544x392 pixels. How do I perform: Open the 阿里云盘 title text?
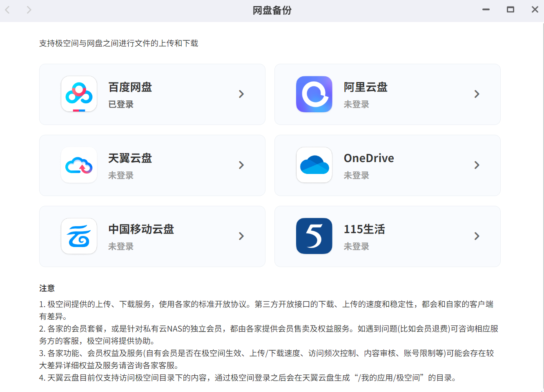click(x=366, y=87)
